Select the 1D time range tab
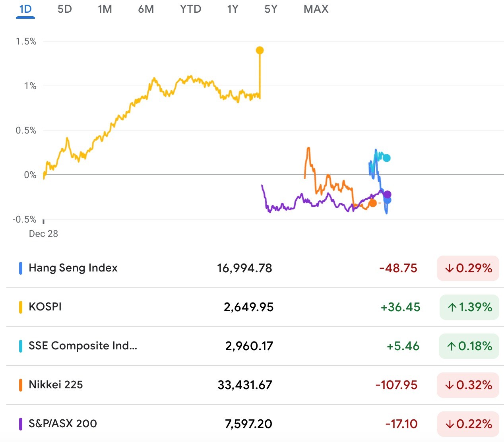Image resolution: width=504 pixels, height=442 pixels. click(x=25, y=9)
